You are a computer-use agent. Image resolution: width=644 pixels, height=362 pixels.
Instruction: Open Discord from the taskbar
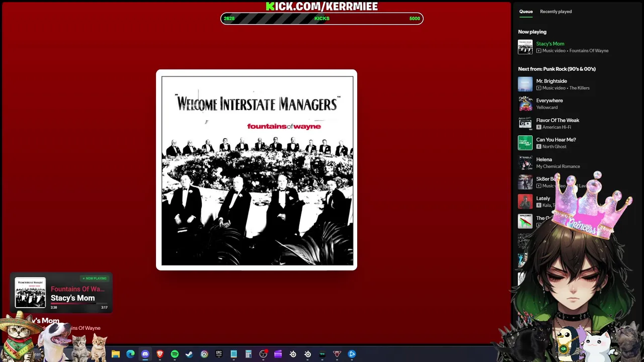click(145, 354)
